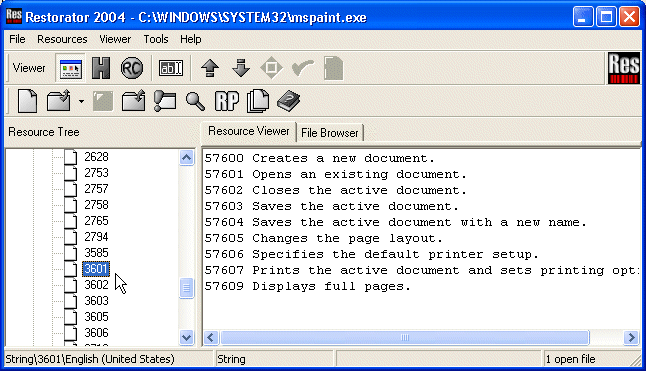Click the greyed document page icon

(333, 68)
